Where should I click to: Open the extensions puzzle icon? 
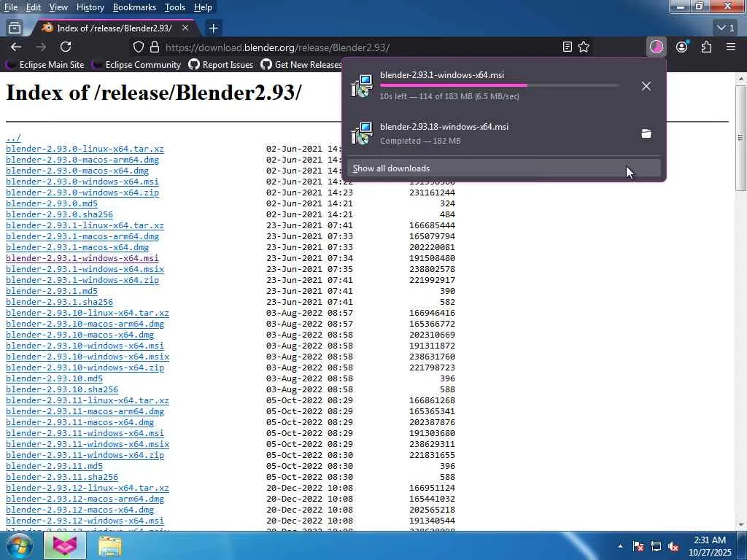pos(706,47)
